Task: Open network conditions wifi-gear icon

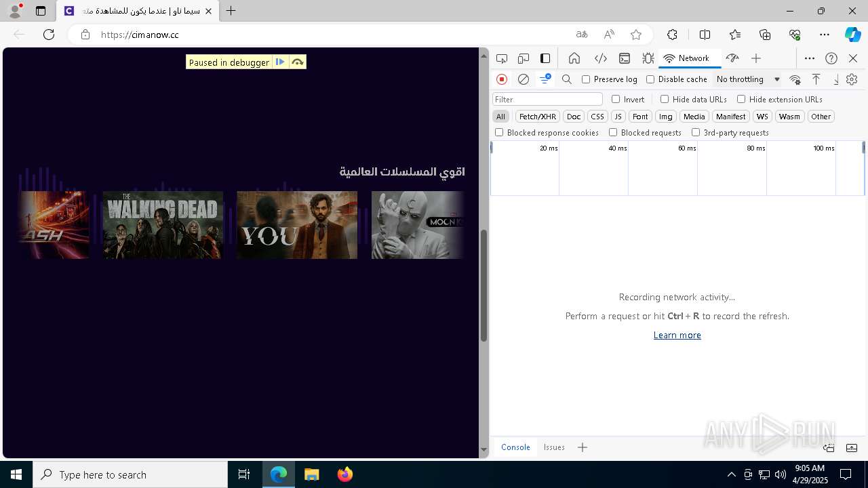Action: (x=795, y=79)
